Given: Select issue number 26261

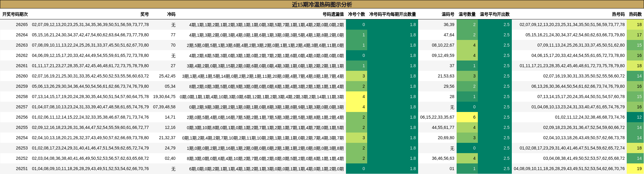Looking at the screenshot, I should (x=22, y=66).
